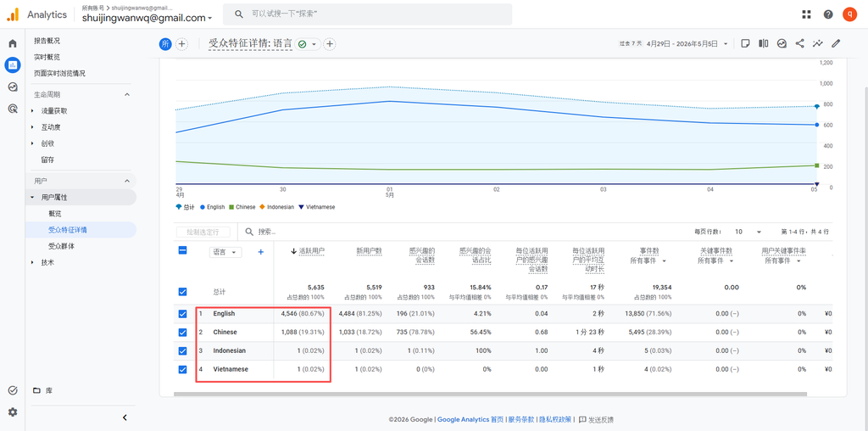Open 报告概况 in the sidebar
This screenshot has width=868, height=431.
pos(47,41)
